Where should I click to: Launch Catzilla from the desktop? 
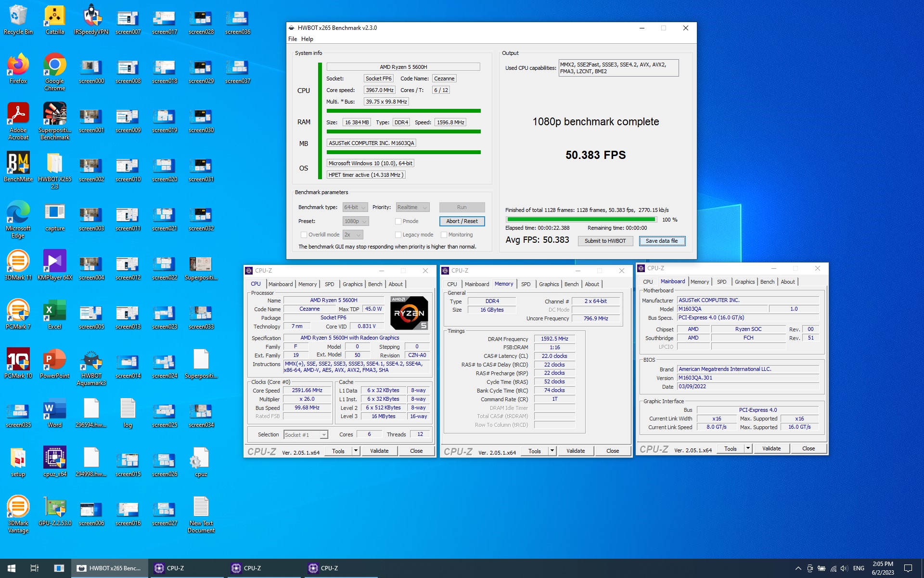click(x=55, y=20)
